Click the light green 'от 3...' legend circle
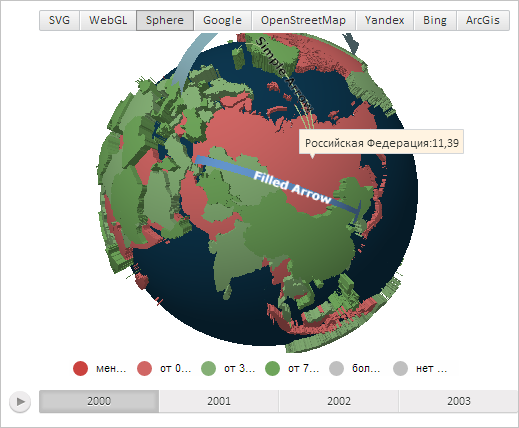 (208, 368)
